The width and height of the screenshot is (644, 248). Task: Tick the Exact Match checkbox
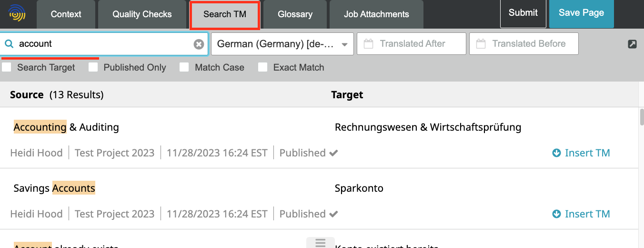pos(263,67)
